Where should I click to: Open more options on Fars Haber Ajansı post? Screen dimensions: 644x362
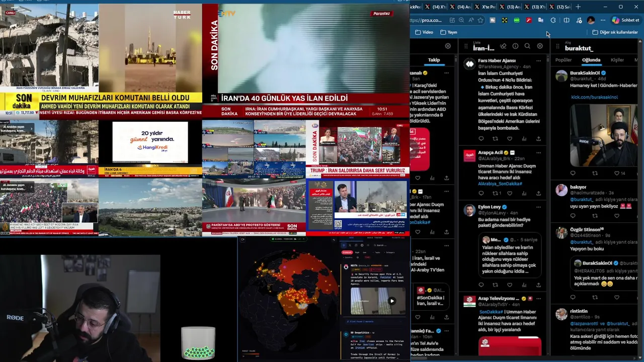click(538, 61)
